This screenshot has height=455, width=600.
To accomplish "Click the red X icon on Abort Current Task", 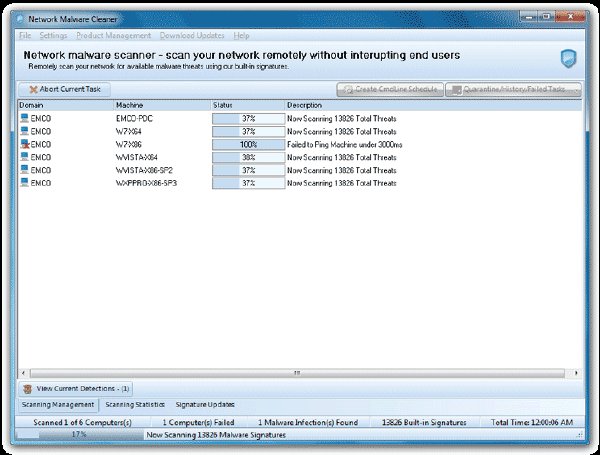I will click(34, 90).
